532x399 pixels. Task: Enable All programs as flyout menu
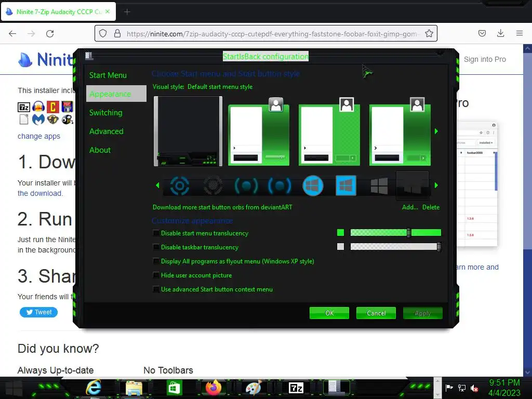pos(156,261)
